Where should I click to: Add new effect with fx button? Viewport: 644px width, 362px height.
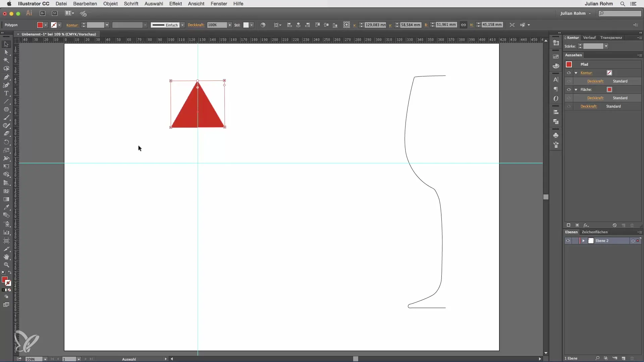586,225
